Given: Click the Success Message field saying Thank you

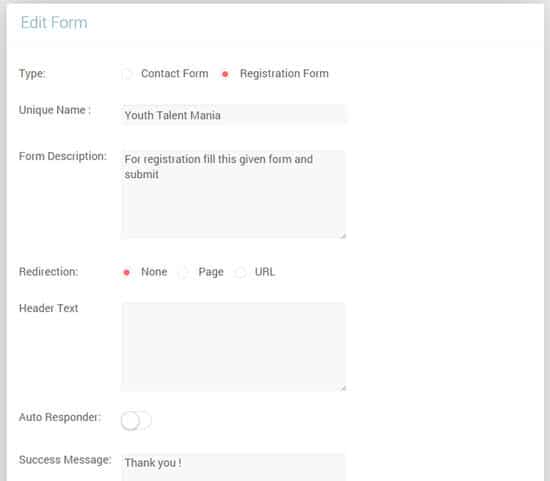Looking at the screenshot, I should (x=233, y=467).
